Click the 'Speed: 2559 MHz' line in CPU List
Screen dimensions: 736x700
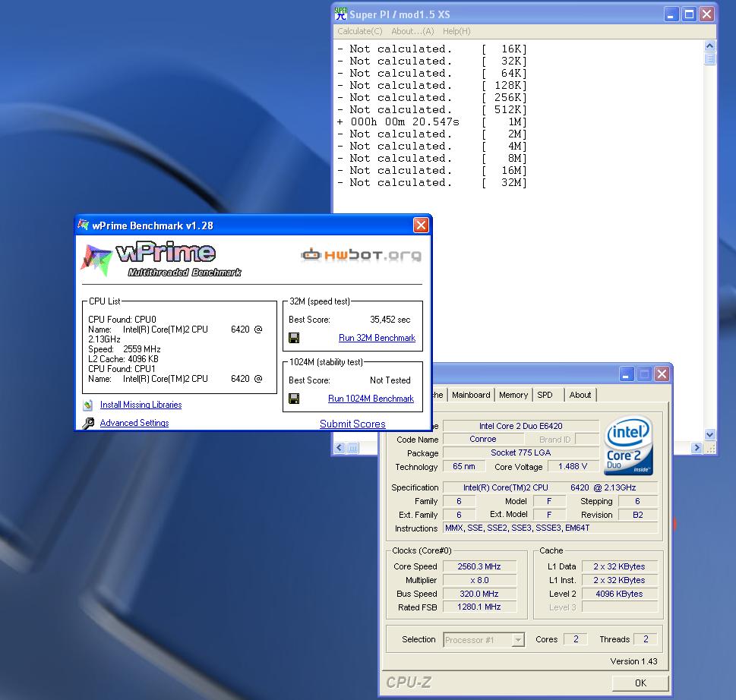[x=125, y=349]
